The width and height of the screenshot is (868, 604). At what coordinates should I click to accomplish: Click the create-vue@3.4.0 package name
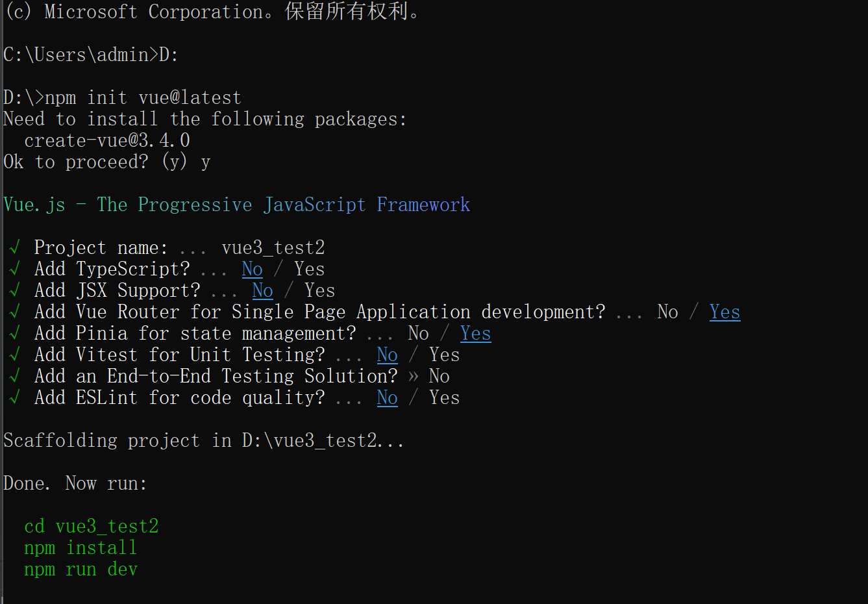[x=107, y=140]
